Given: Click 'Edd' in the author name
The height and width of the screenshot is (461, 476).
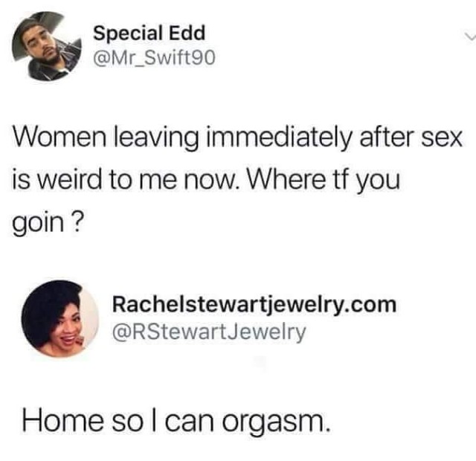Looking at the screenshot, I should (x=187, y=33).
